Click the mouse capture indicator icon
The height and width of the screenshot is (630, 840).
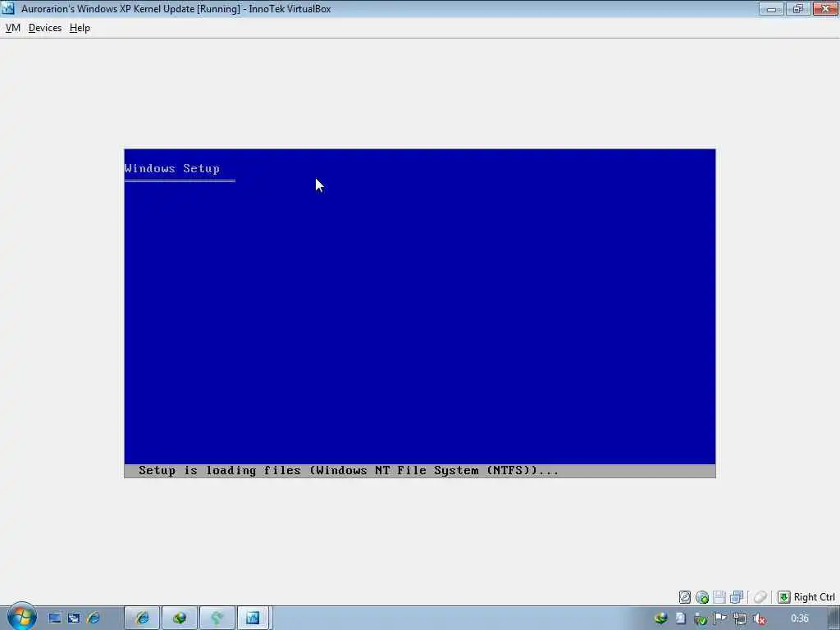[760, 597]
